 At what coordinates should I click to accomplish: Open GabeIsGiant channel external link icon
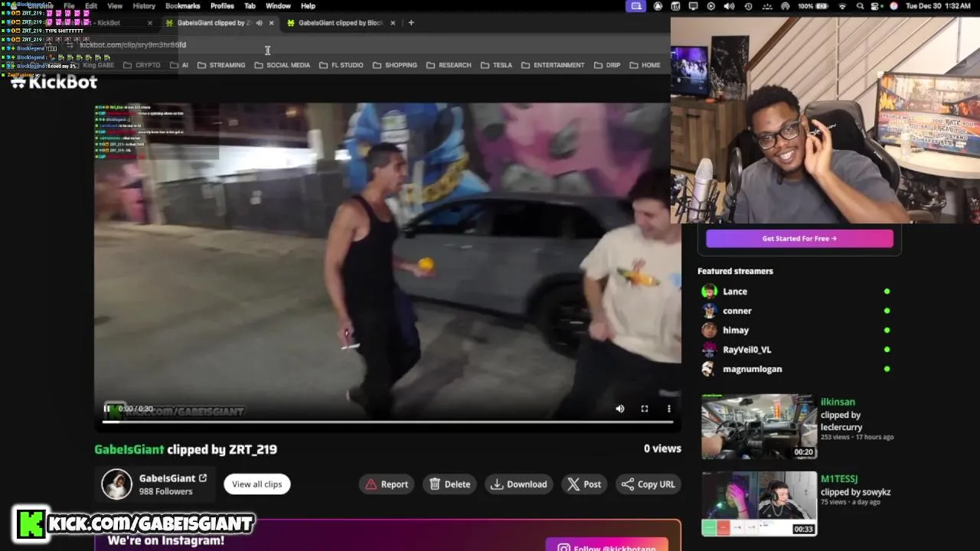click(203, 478)
